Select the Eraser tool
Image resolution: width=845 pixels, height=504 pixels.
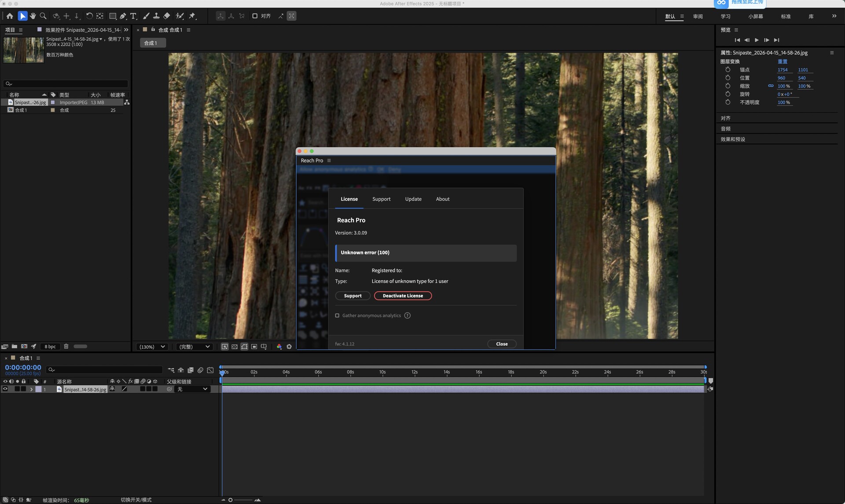pos(167,16)
